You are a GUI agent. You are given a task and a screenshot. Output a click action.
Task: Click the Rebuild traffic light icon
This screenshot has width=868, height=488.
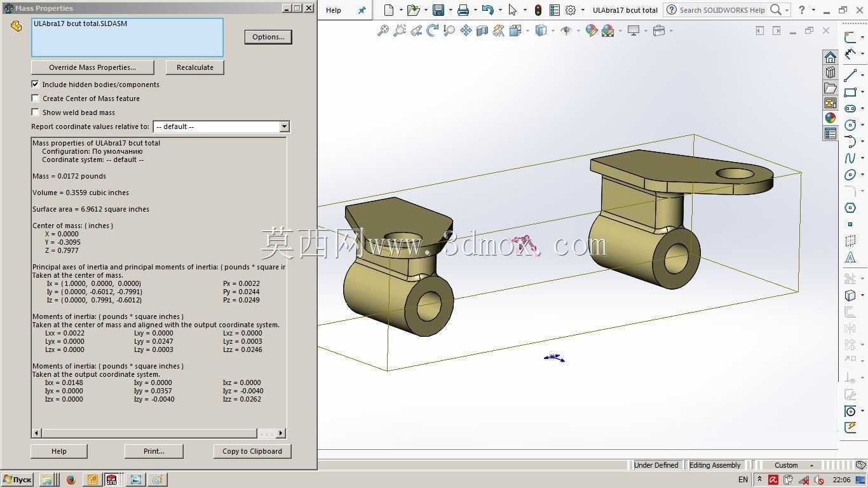coord(538,10)
